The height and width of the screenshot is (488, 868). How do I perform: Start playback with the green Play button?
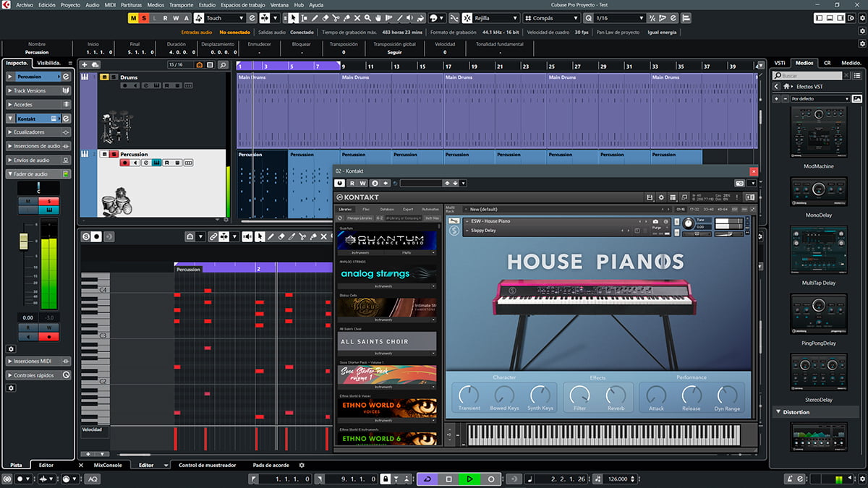click(470, 479)
